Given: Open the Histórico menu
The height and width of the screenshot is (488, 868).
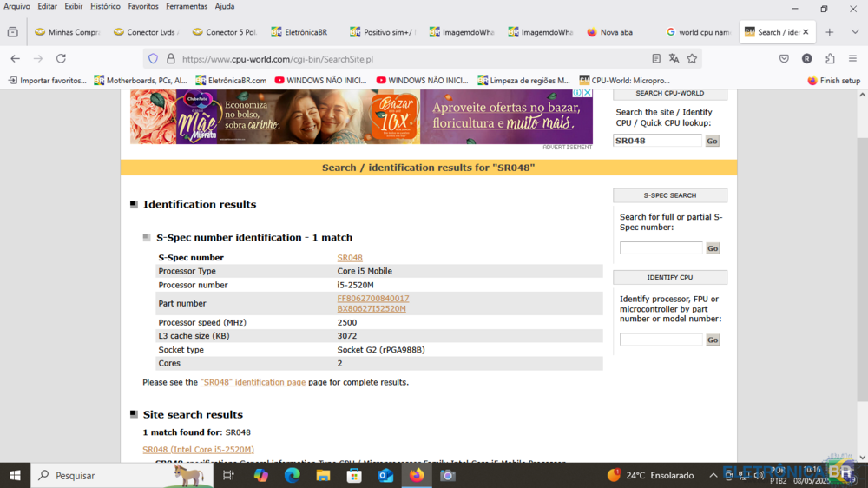Looking at the screenshot, I should pyautogui.click(x=105, y=6).
